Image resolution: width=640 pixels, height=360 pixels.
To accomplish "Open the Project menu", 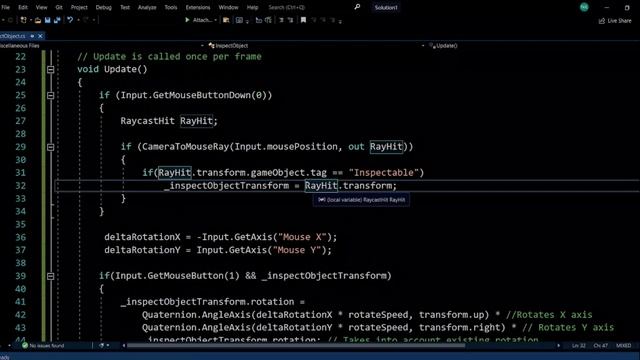I will click(x=79, y=7).
